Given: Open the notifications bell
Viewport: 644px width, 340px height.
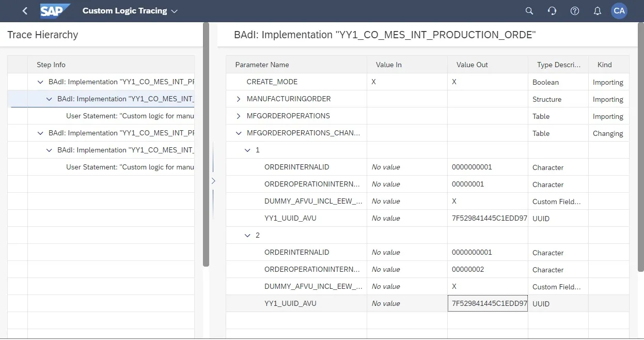Looking at the screenshot, I should click(597, 11).
